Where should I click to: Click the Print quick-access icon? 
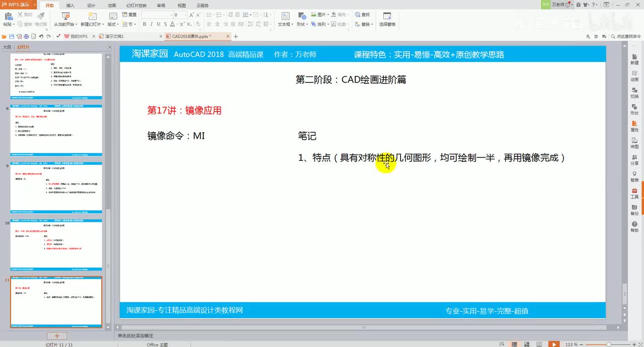pos(26,36)
